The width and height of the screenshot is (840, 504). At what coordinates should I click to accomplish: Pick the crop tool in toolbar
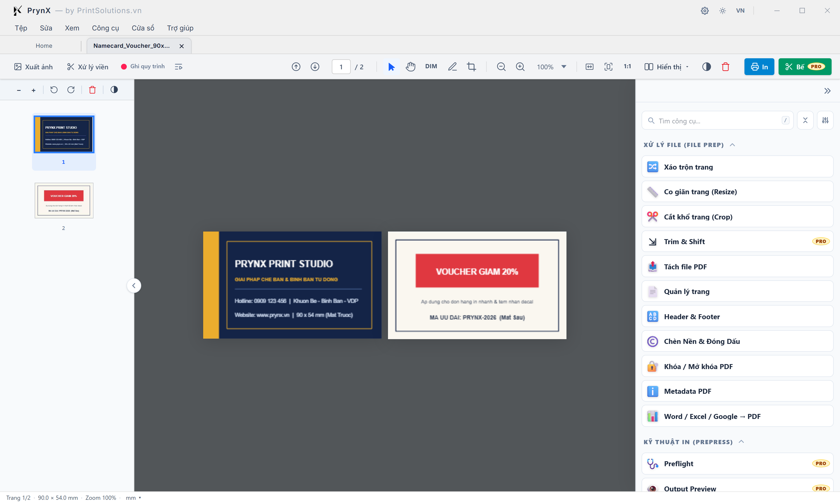[x=471, y=67]
